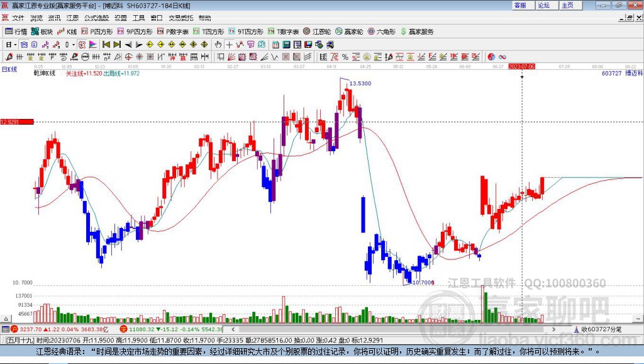Open the T数字表 tool
The width and height of the screenshot is (644, 364).
(x=284, y=31)
